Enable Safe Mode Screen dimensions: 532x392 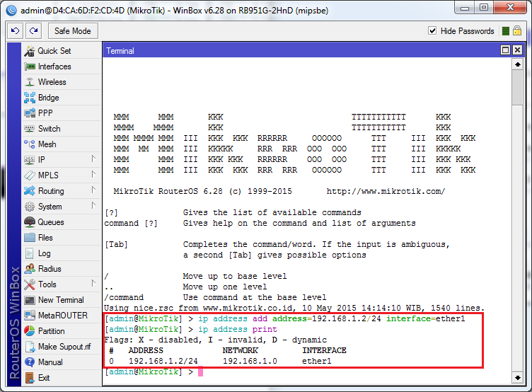73,31
